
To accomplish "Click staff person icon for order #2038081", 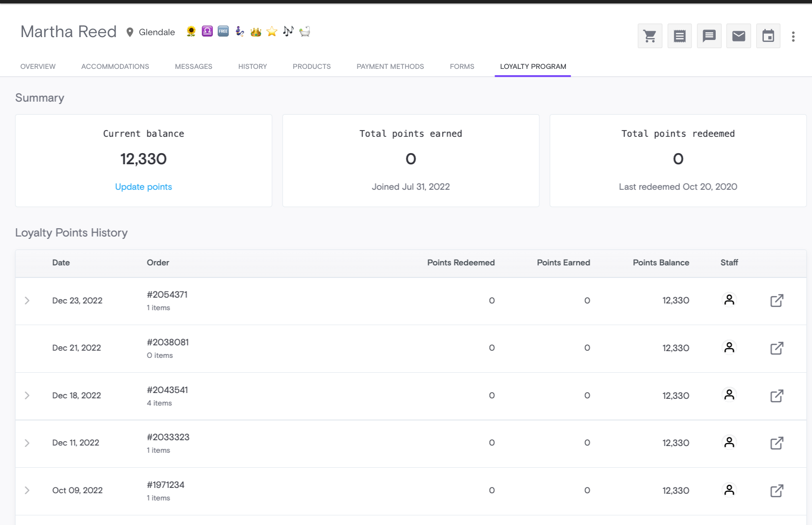I will tap(729, 347).
